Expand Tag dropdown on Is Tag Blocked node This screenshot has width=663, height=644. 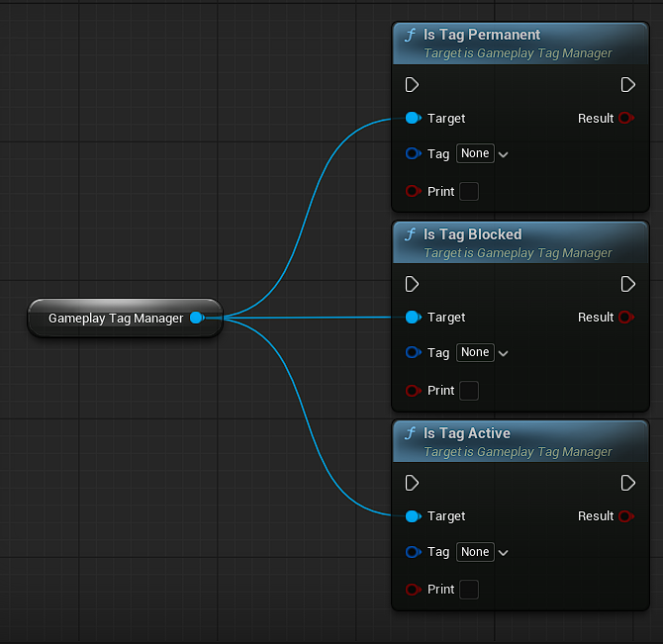click(483, 353)
